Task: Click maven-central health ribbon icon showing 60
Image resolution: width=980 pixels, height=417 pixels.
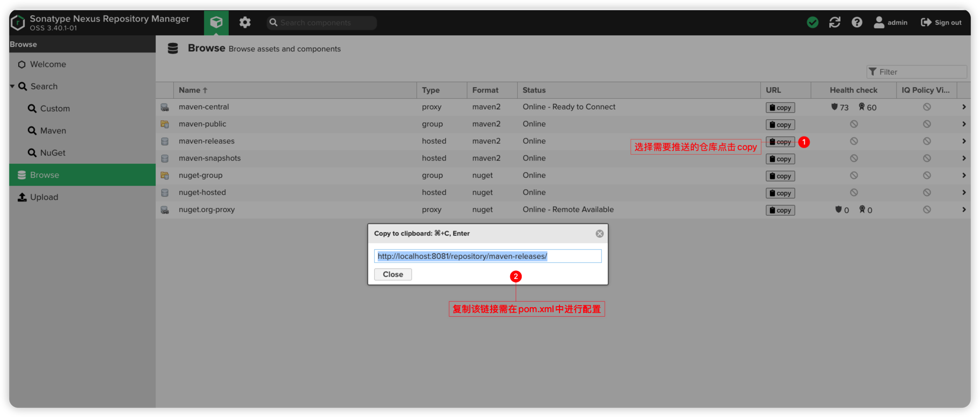Action: [862, 107]
